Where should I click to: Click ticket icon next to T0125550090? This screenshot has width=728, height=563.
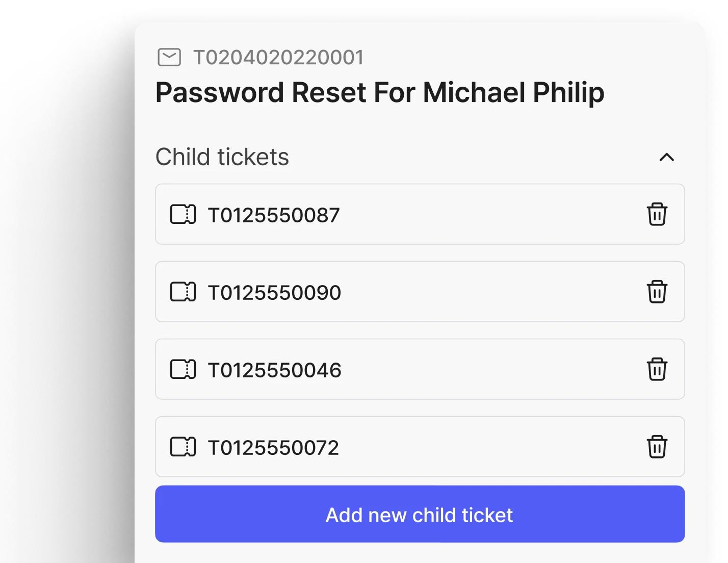pyautogui.click(x=183, y=292)
